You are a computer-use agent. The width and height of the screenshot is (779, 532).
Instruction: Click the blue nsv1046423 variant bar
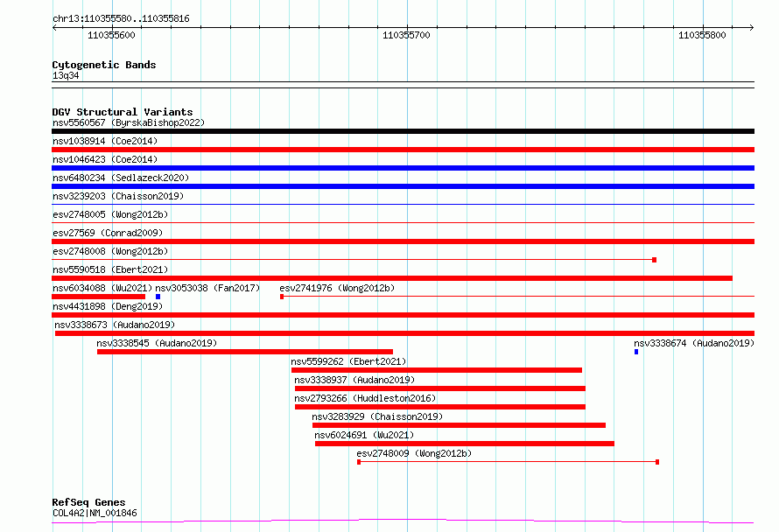[x=403, y=168]
